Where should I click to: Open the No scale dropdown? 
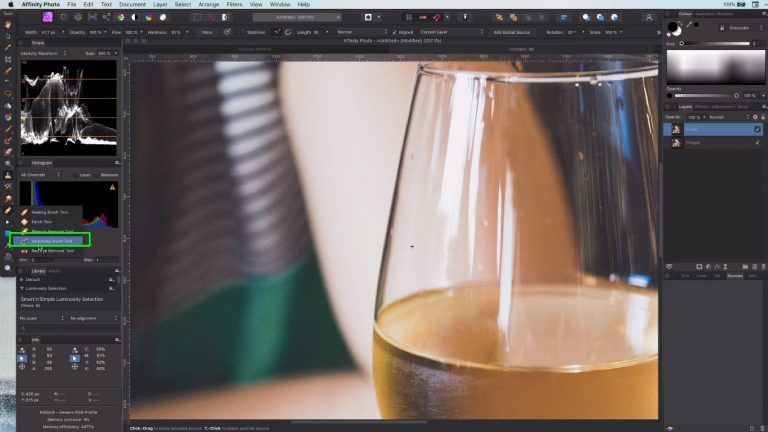[42, 318]
